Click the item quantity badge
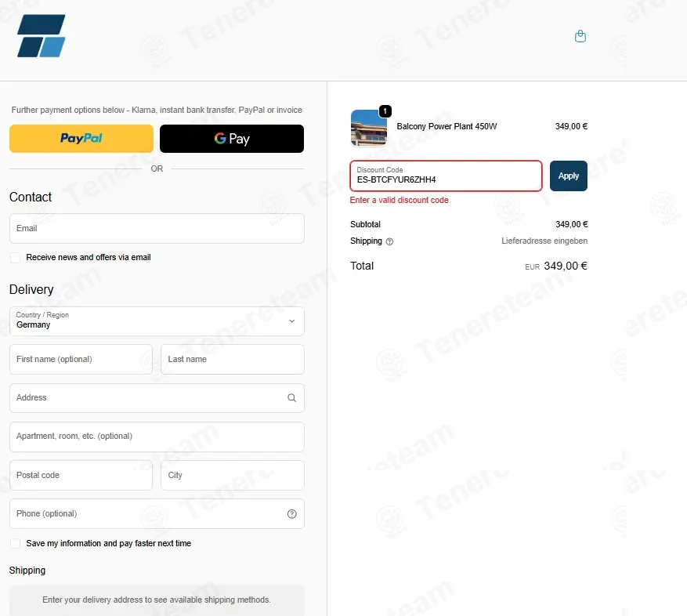Viewport: 687px width, 616px height. click(385, 111)
